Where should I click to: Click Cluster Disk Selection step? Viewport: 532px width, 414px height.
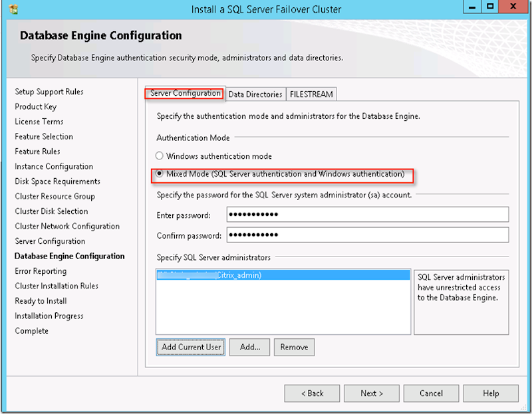click(x=51, y=211)
